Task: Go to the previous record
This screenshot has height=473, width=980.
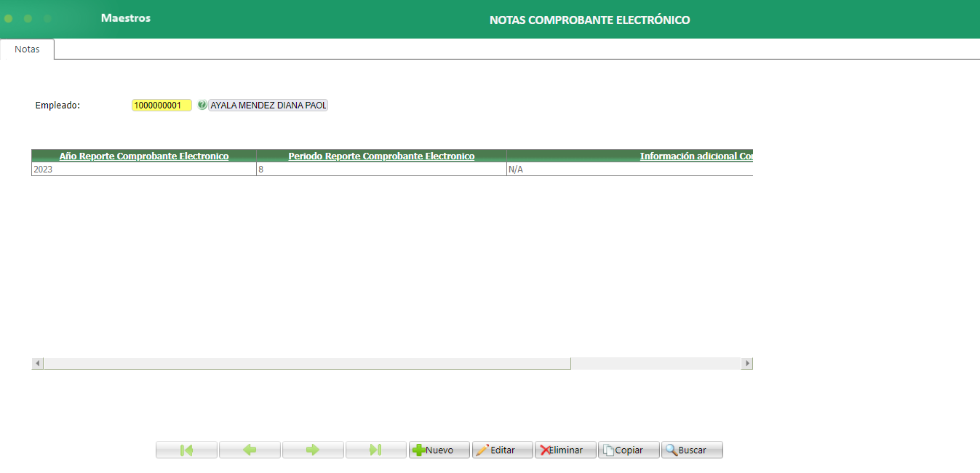Action: [250, 450]
